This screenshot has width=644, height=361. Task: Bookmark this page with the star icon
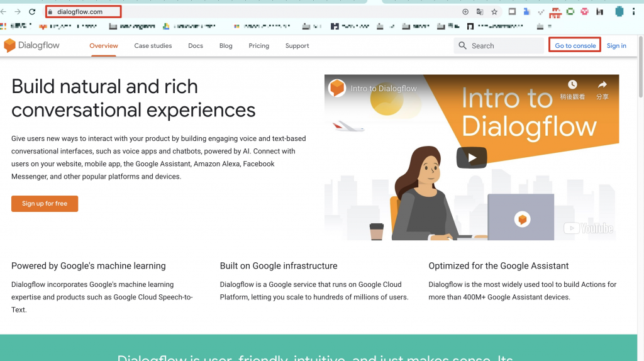pos(494,12)
